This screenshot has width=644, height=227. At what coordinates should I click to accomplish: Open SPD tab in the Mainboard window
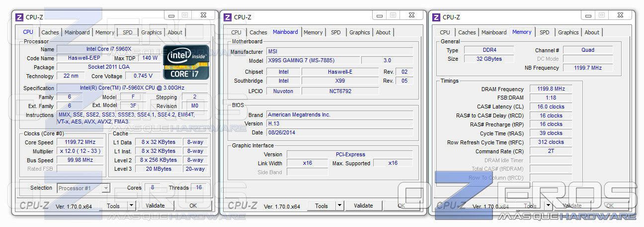click(x=336, y=32)
